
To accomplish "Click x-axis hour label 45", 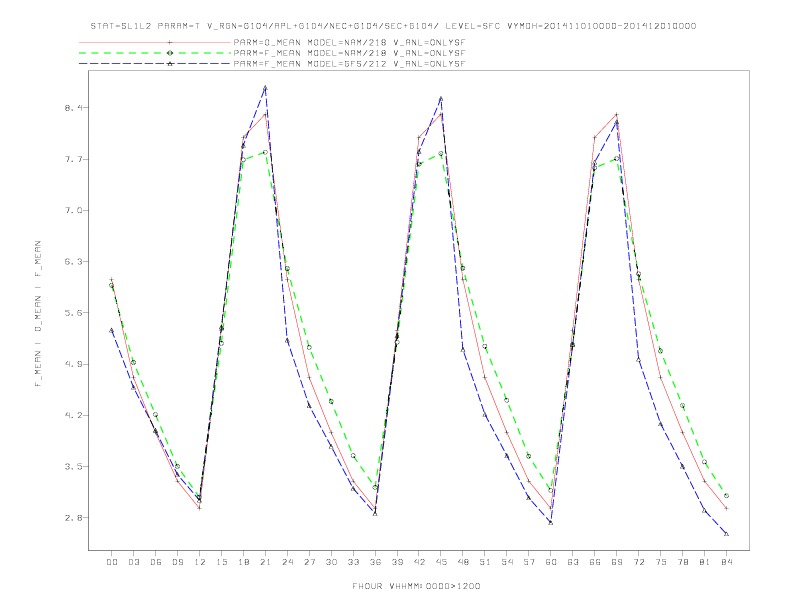I will pos(441,562).
